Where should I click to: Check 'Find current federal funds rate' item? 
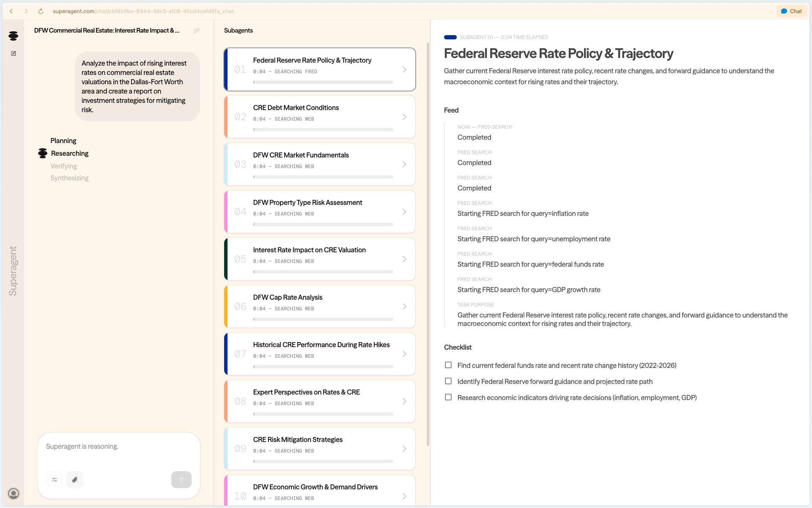[448, 365]
